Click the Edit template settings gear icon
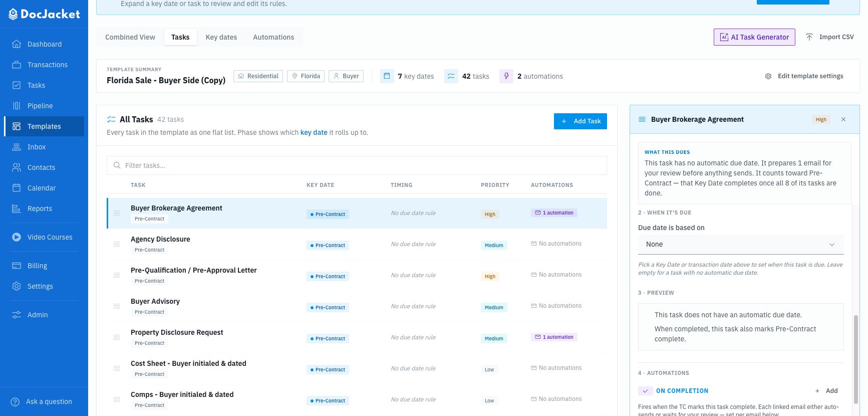The image size is (868, 416). click(768, 76)
